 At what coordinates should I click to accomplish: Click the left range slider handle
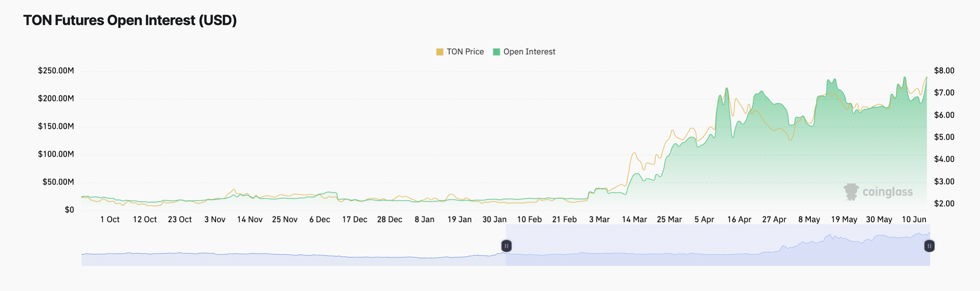coord(506,246)
